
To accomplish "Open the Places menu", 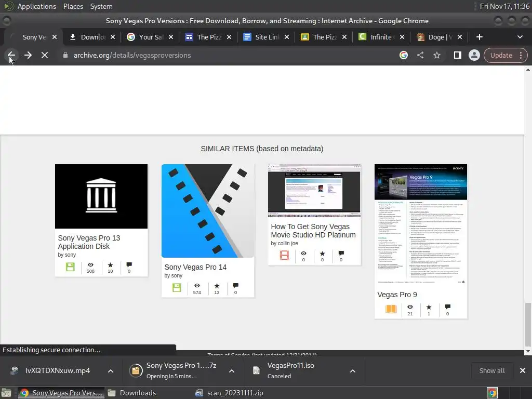I will point(73,6).
